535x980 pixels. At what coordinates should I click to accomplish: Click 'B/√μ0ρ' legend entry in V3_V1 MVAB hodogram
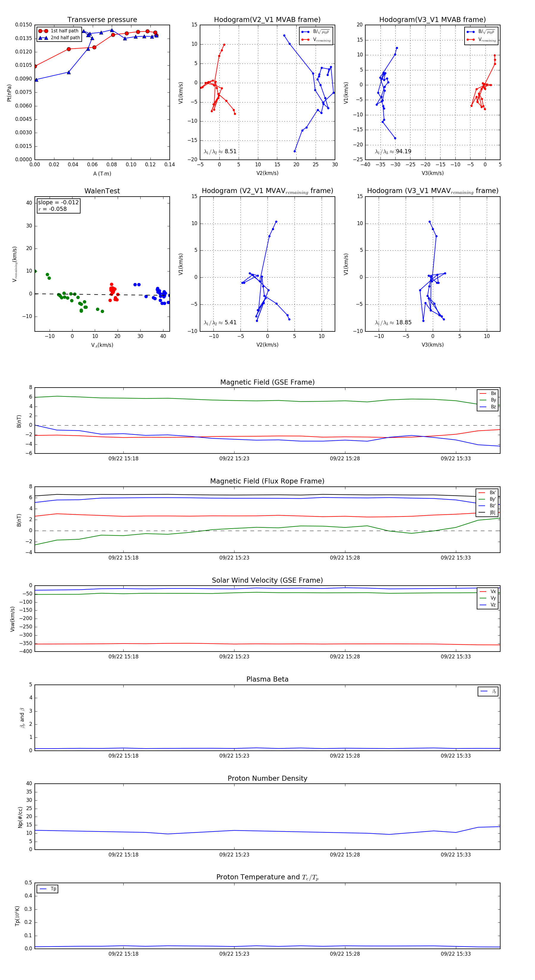click(481, 32)
